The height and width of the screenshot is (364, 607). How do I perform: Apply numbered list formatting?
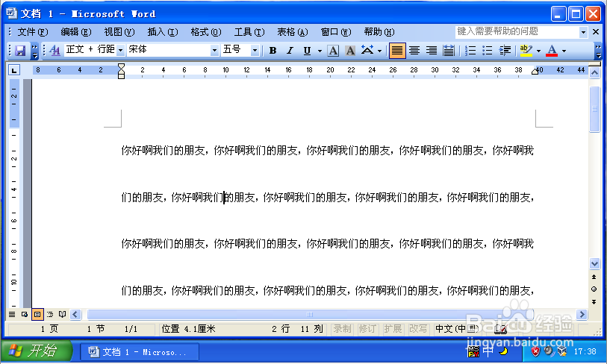point(470,51)
